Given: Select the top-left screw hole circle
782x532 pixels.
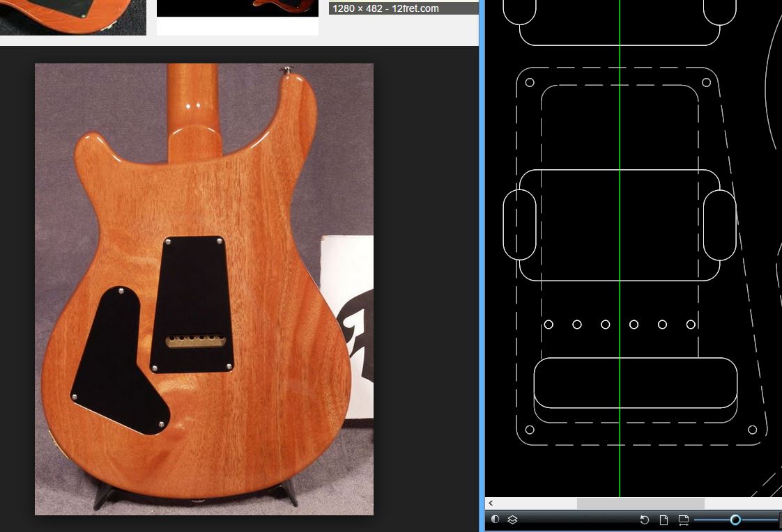Looking at the screenshot, I should 530,82.
